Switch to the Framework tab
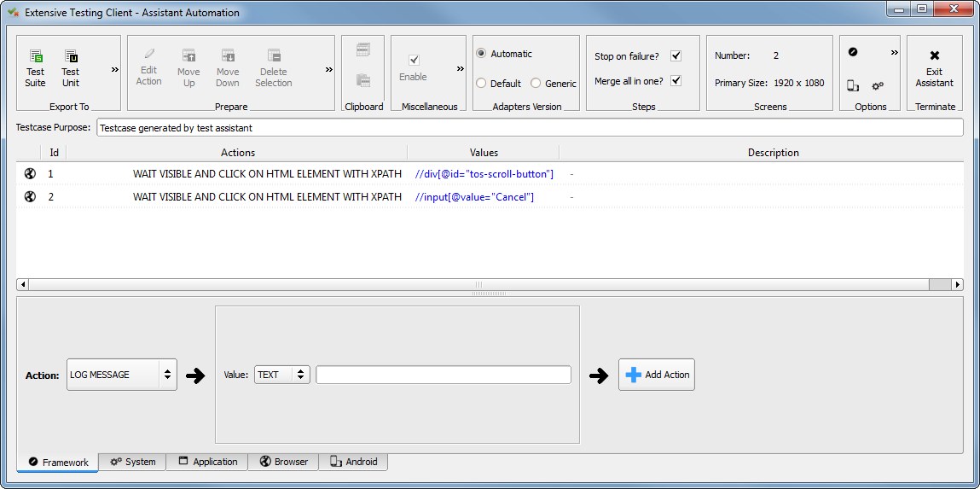The width and height of the screenshot is (980, 489). 58,463
